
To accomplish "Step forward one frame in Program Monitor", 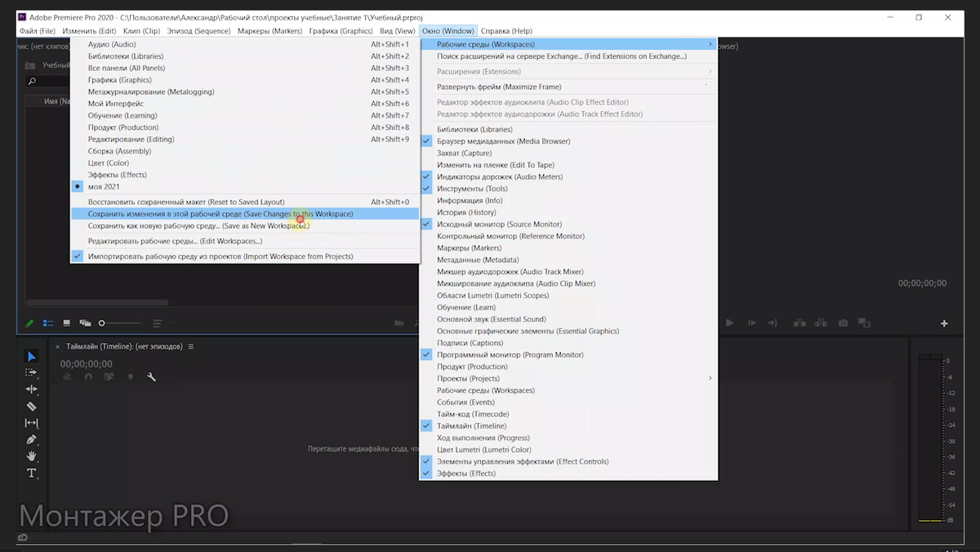I will click(x=751, y=323).
